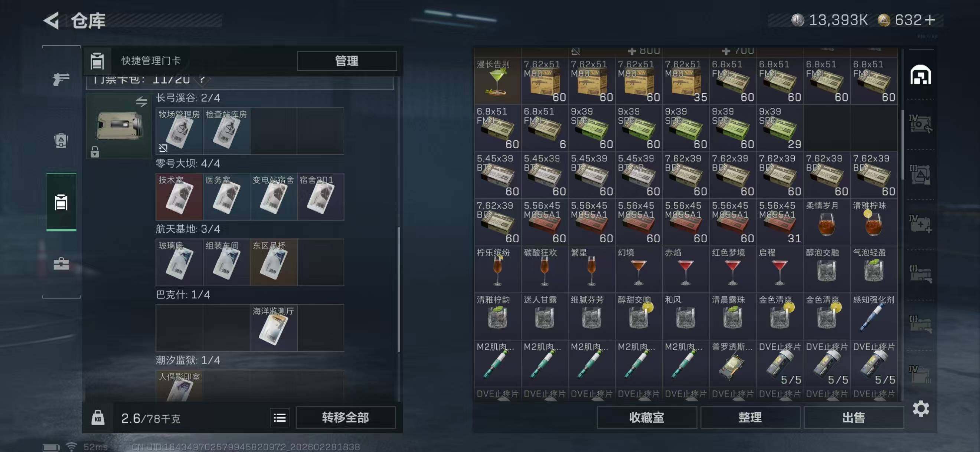Go back with the arrow beside 仓库
The image size is (980, 452).
pyautogui.click(x=51, y=20)
